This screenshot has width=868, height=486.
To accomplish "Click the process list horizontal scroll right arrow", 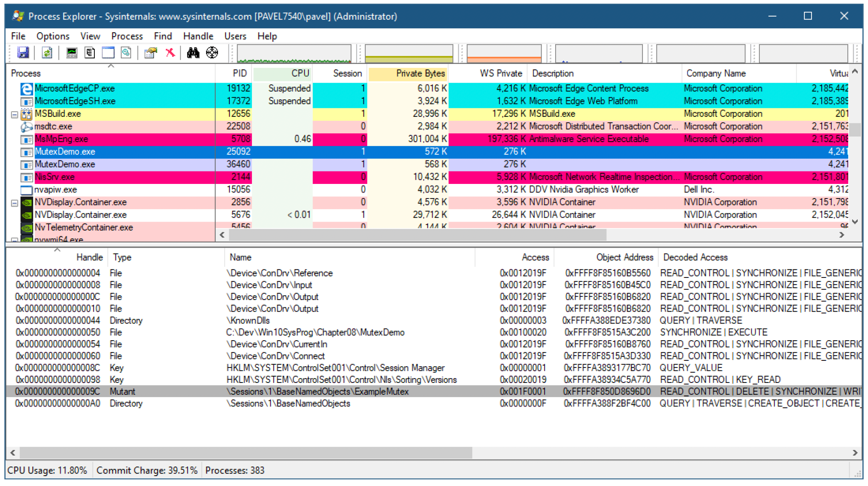I will (x=842, y=235).
